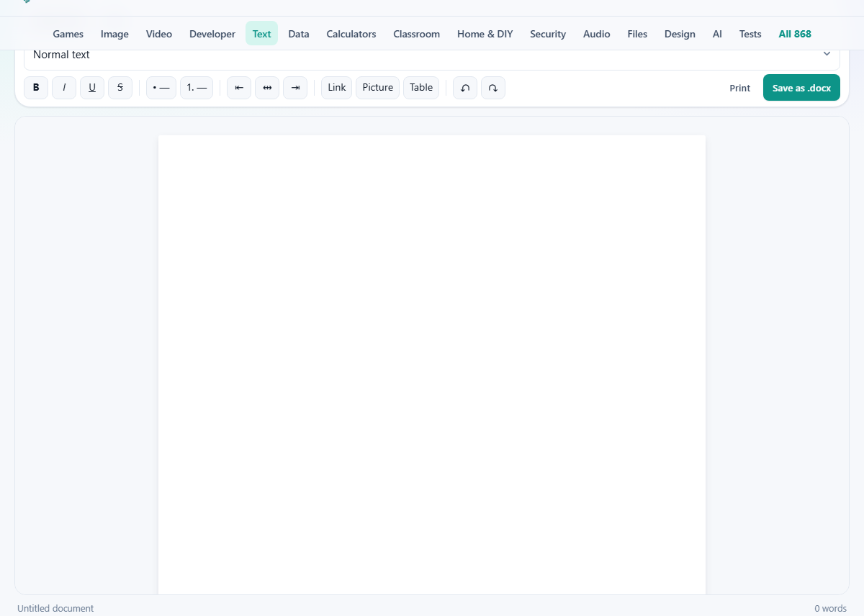This screenshot has height=616, width=864.
Task: Open the Calculators category
Action: click(x=351, y=34)
